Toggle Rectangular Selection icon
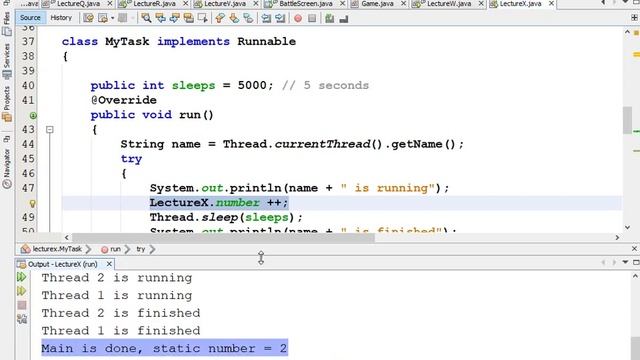 tap(202, 18)
